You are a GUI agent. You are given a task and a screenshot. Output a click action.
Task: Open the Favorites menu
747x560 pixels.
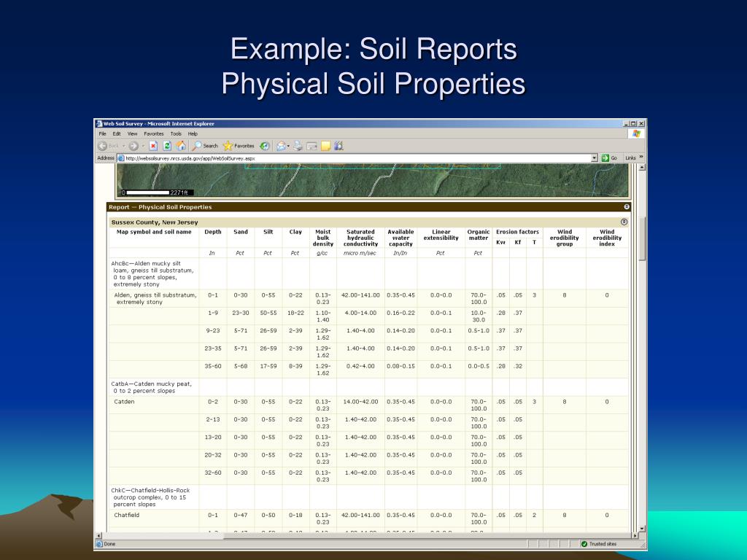pos(154,134)
